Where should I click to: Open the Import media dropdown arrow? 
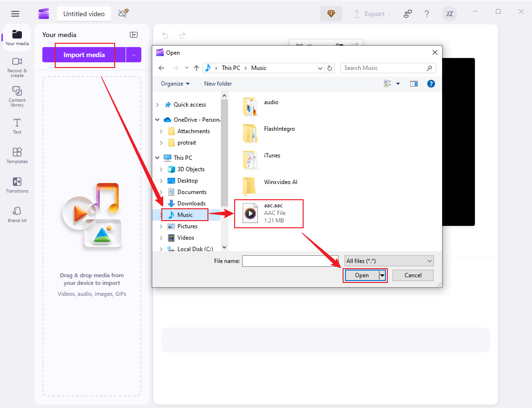[x=134, y=55]
